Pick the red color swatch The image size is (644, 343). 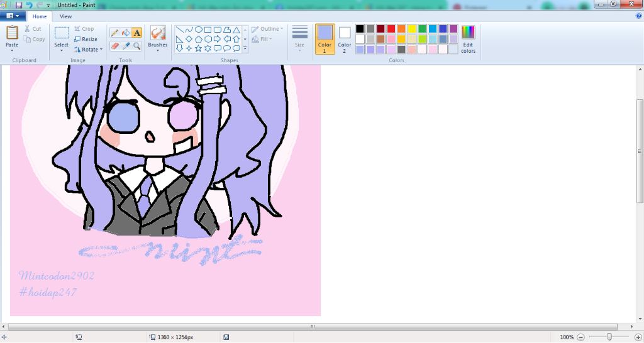coord(391,29)
